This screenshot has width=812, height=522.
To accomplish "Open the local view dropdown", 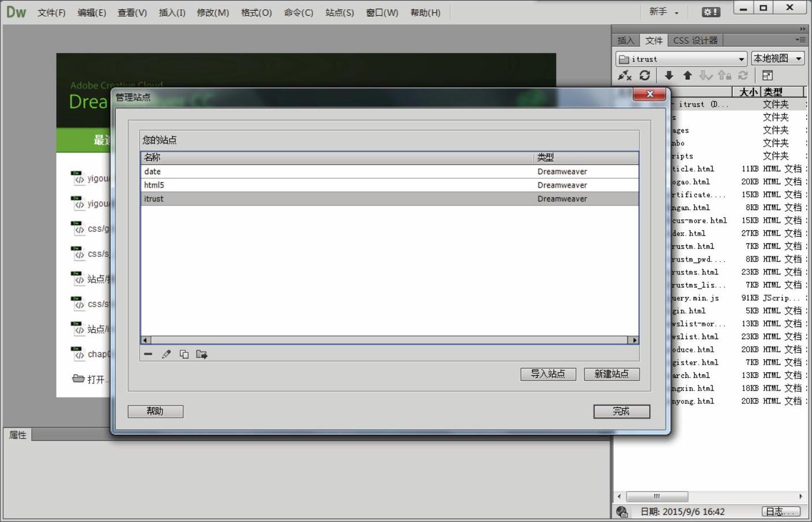I will [x=778, y=58].
